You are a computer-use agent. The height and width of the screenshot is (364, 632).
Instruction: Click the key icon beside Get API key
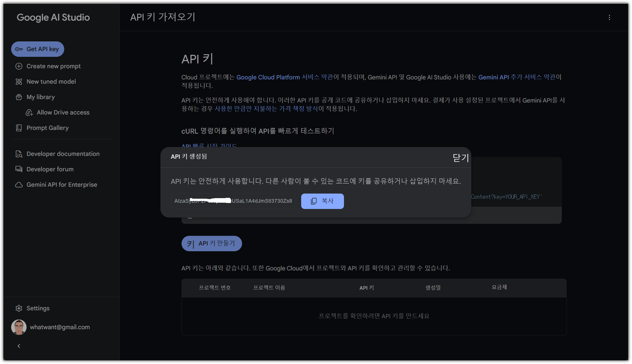click(x=19, y=49)
